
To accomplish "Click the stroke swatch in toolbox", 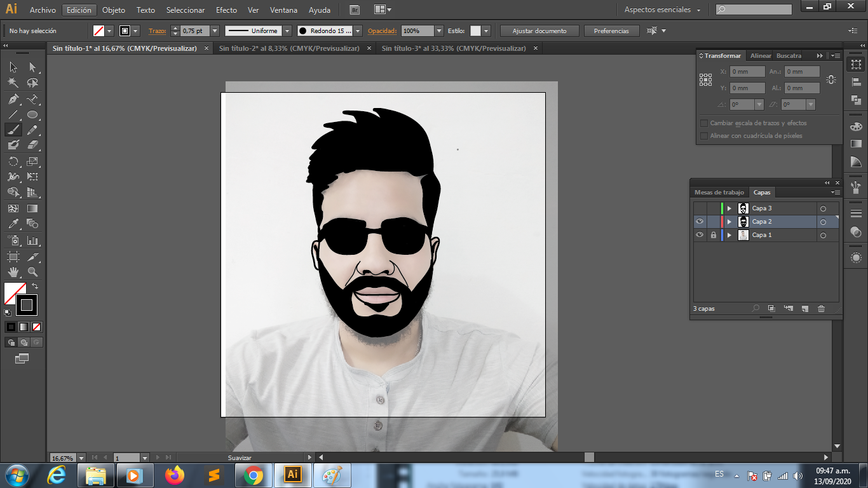I will (x=27, y=306).
